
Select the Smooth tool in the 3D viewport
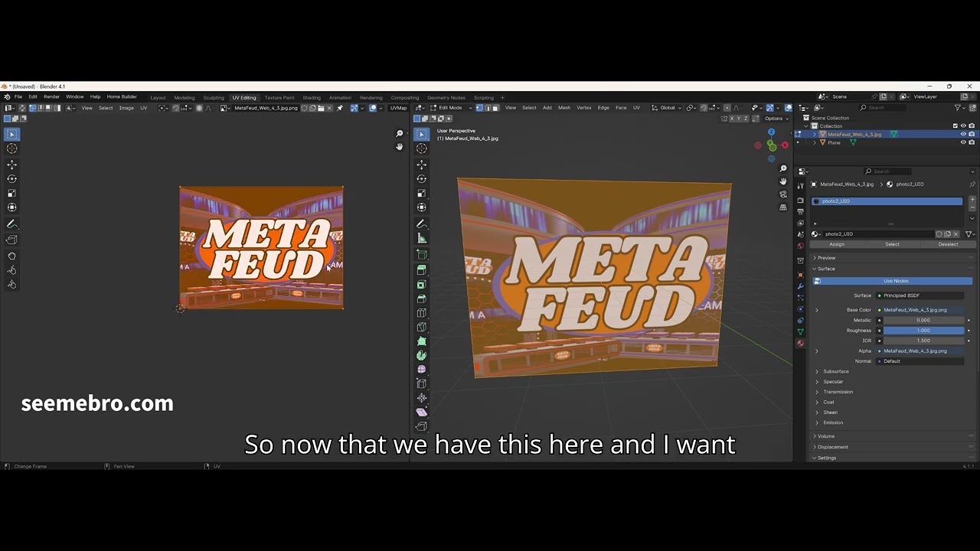coord(421,369)
